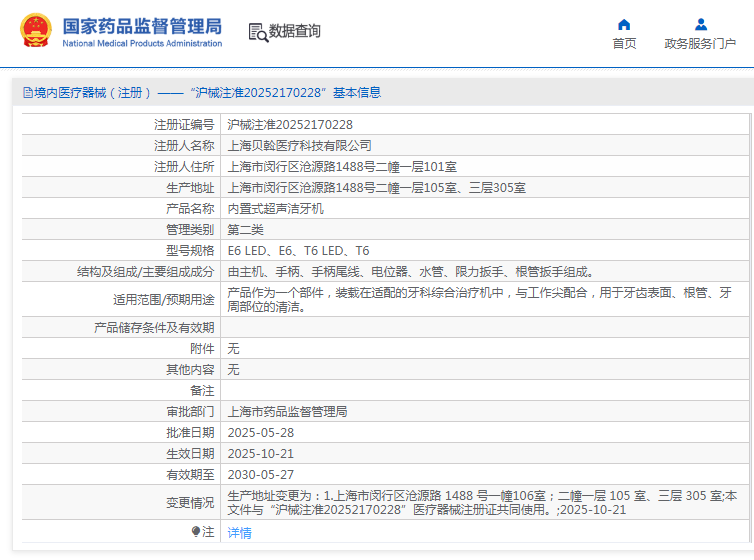Screen dimensions: 754x560
Task: Click approval authority 上海市药品监督管理局
Action: 287,411
